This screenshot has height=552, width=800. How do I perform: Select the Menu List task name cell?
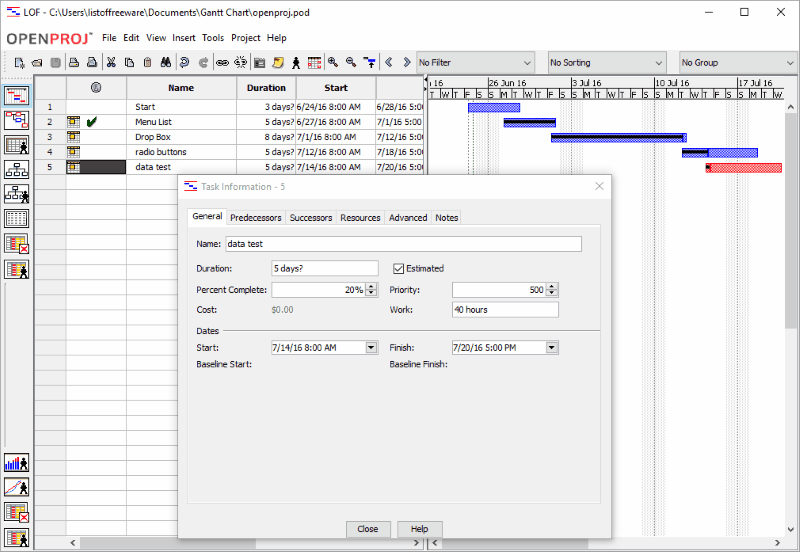(x=181, y=122)
